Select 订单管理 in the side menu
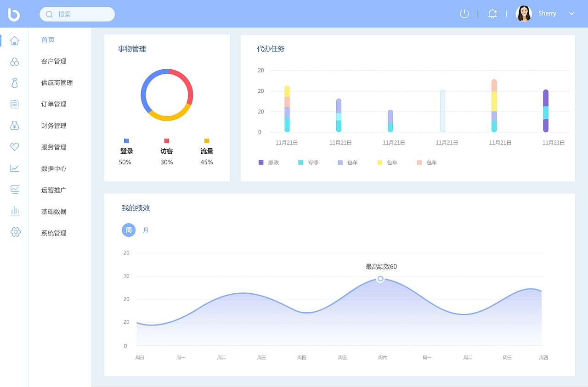Screen dimensions: 588x387 click(54, 104)
